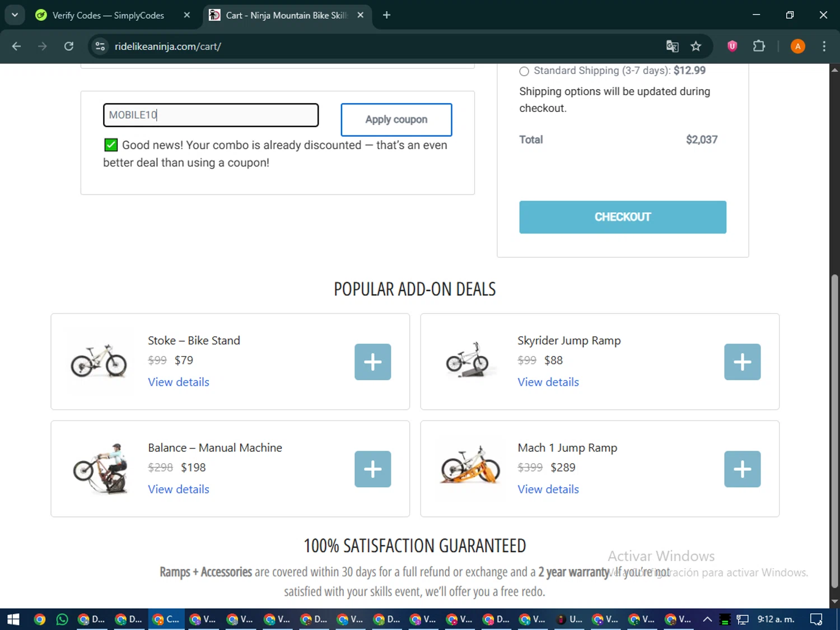Viewport: 840px width, 630px height.
Task: Select the Standard Shipping radio option
Action: coord(524,71)
